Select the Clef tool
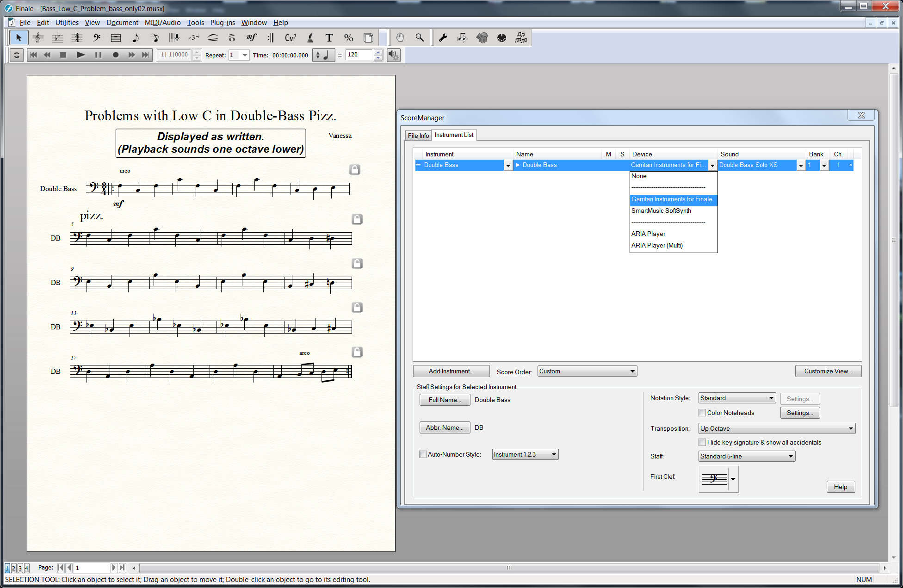 97,38
